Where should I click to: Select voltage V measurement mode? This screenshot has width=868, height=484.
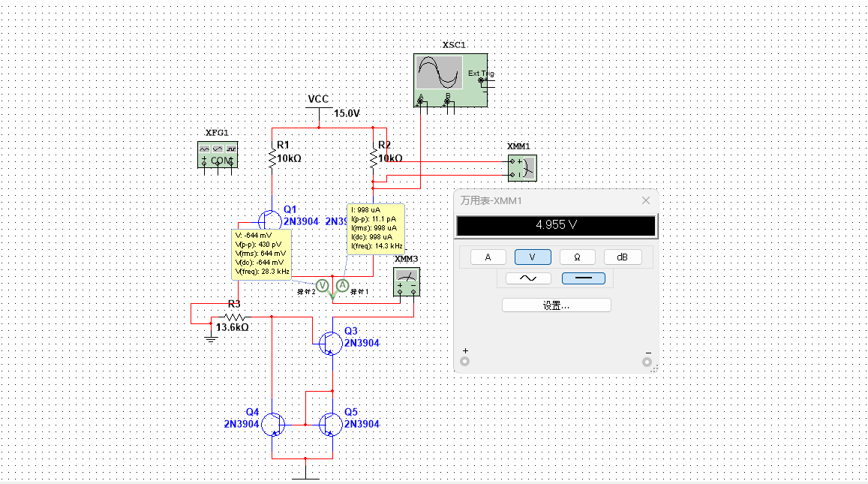click(533, 257)
